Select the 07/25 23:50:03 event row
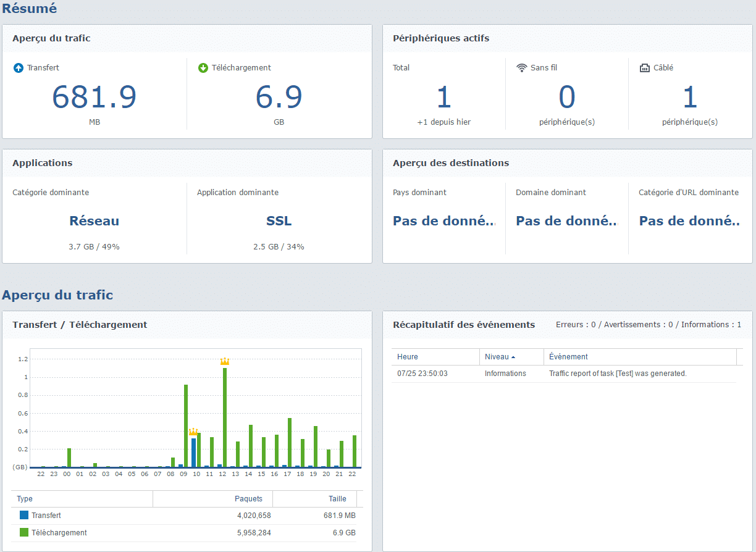Screen dimensions: 756x552 pos(564,374)
